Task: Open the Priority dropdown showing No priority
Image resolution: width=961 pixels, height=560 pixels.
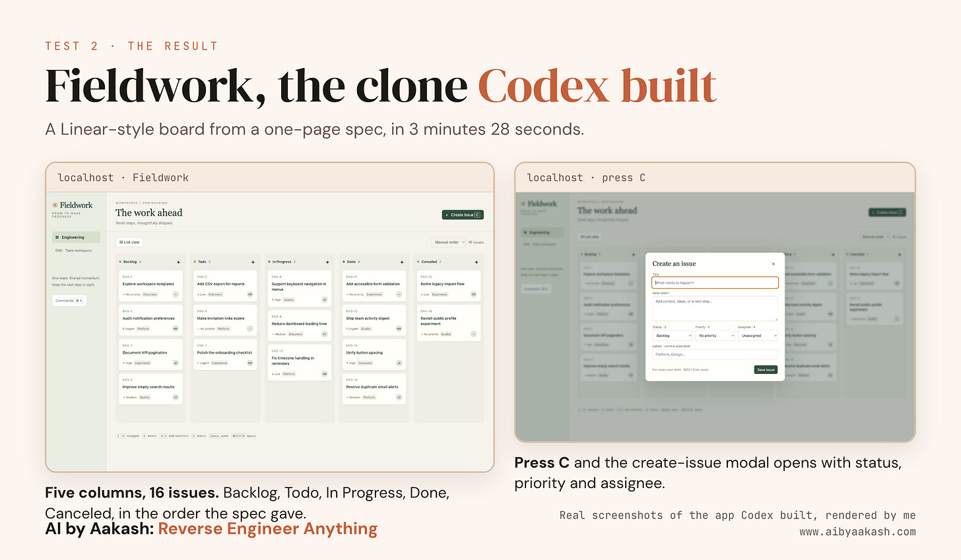Action: tap(715, 336)
